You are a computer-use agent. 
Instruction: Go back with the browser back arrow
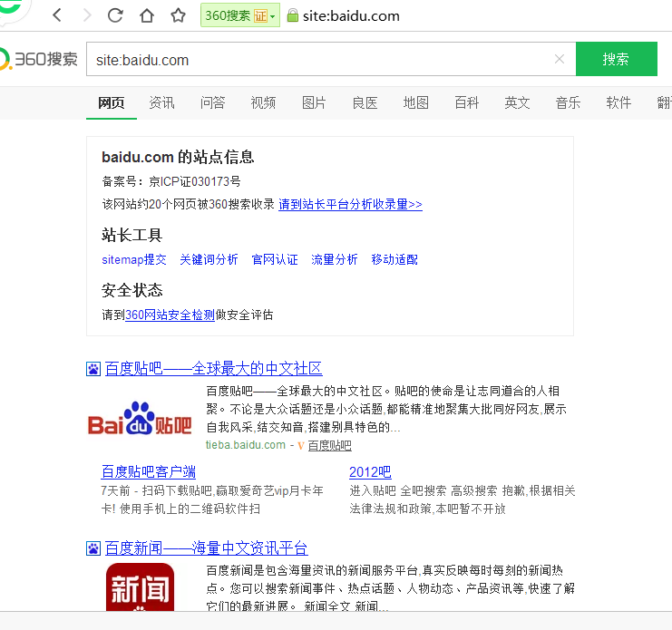57,15
